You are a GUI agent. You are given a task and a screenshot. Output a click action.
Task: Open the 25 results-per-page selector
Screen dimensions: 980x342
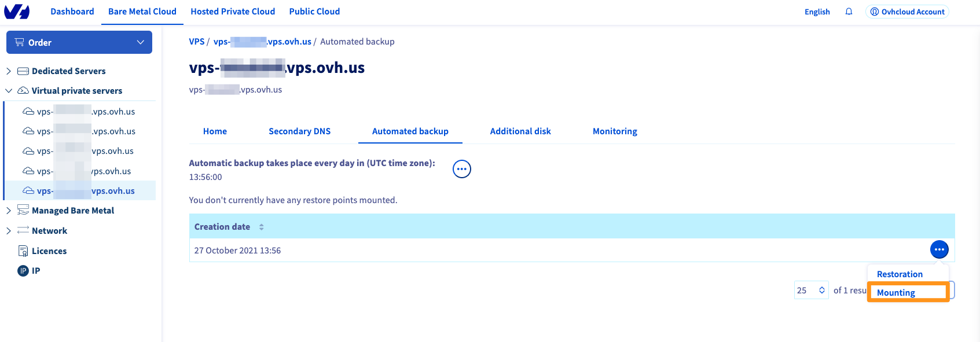pos(811,290)
